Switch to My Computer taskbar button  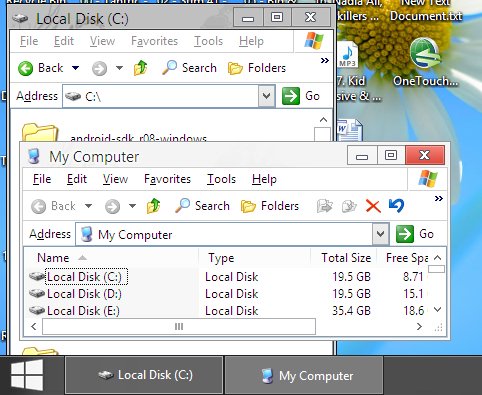tap(304, 375)
